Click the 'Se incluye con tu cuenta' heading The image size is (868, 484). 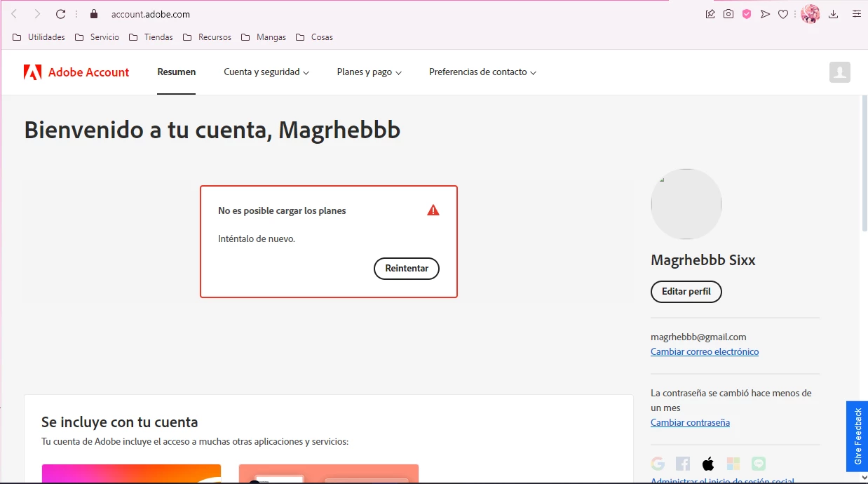[120, 422]
